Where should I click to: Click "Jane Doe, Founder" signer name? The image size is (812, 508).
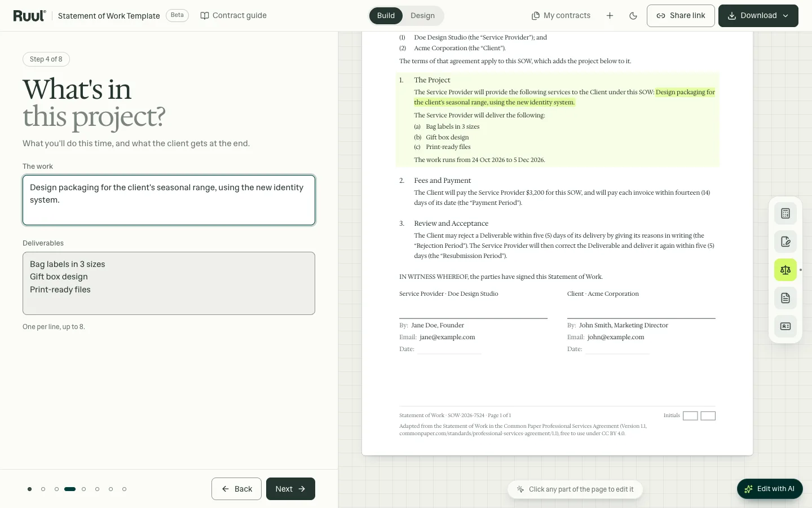point(438,325)
